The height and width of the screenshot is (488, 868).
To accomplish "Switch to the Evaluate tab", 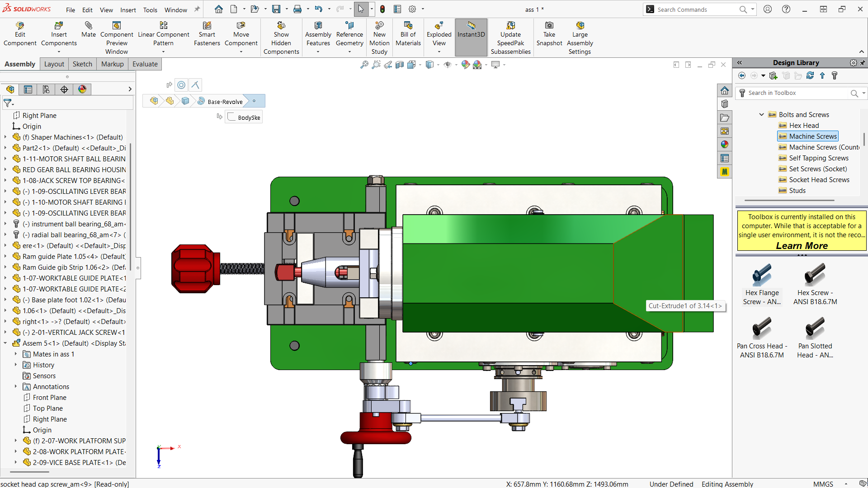I will pos(145,64).
